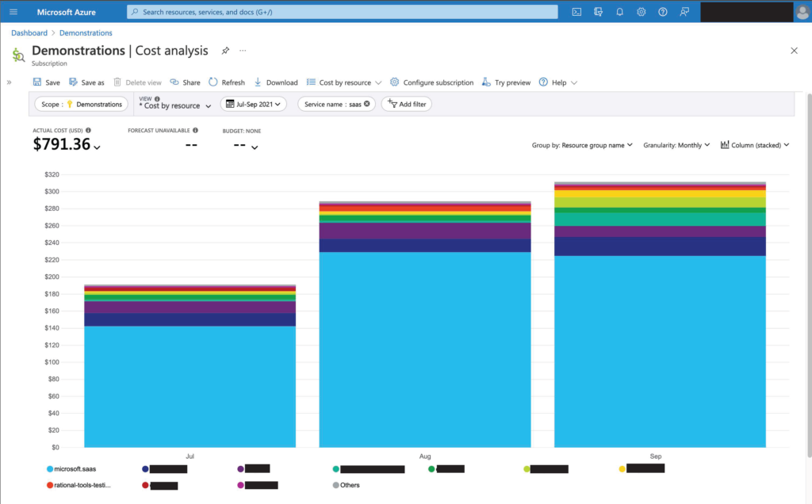
Task: Open the Granularity Monthly dropdown
Action: [676, 144]
